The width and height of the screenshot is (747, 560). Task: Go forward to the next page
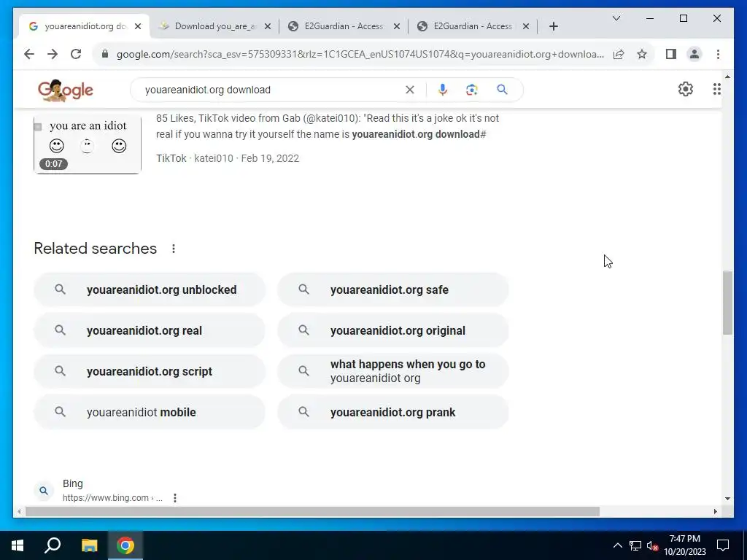point(53,54)
